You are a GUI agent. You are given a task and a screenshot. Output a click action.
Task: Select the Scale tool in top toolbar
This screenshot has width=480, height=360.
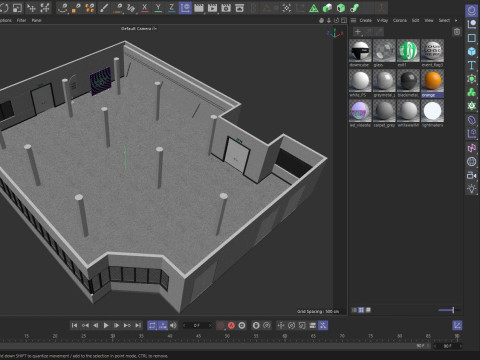(x=17, y=8)
